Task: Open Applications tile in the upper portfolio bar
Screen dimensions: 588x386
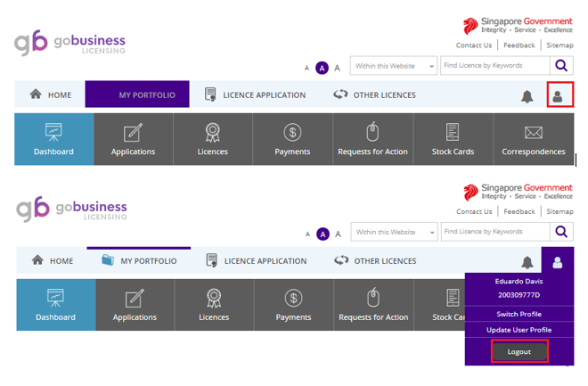Action: (x=133, y=139)
